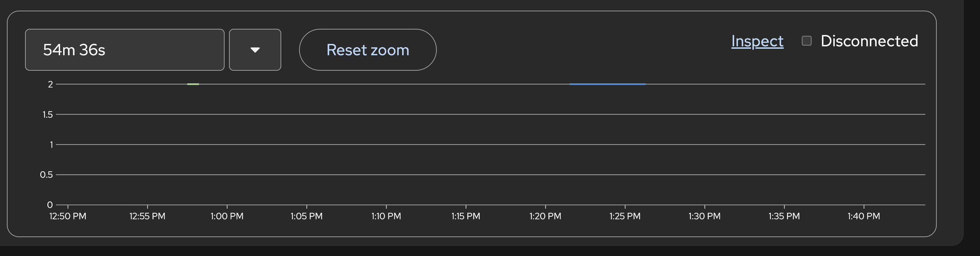
Task: Click the 1:40 PM axis label
Action: (x=864, y=216)
